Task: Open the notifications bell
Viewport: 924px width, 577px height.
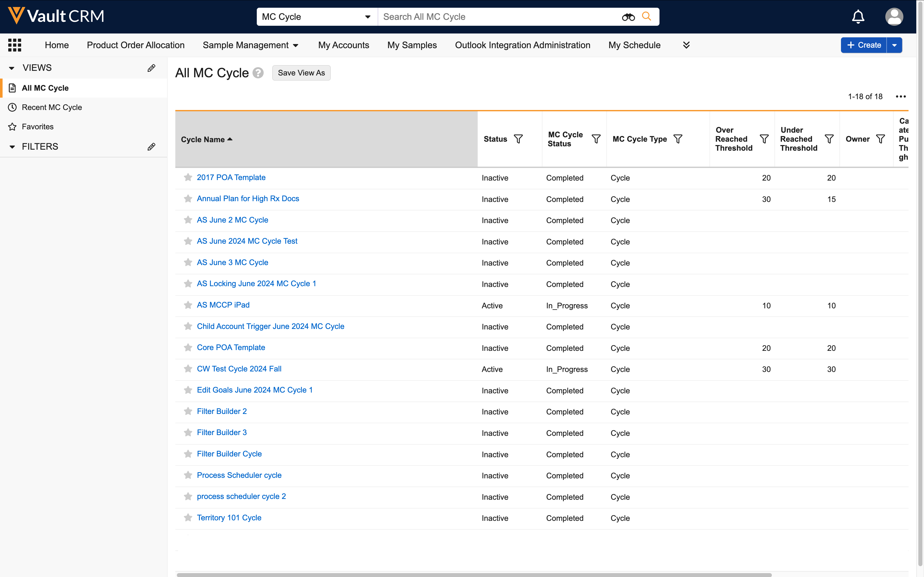Action: (x=858, y=17)
